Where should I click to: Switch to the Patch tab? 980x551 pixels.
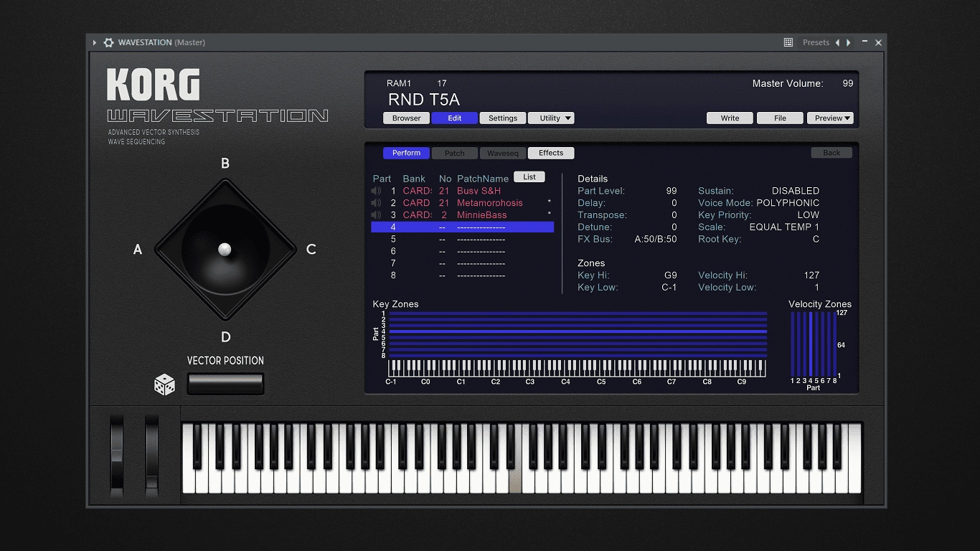point(455,153)
